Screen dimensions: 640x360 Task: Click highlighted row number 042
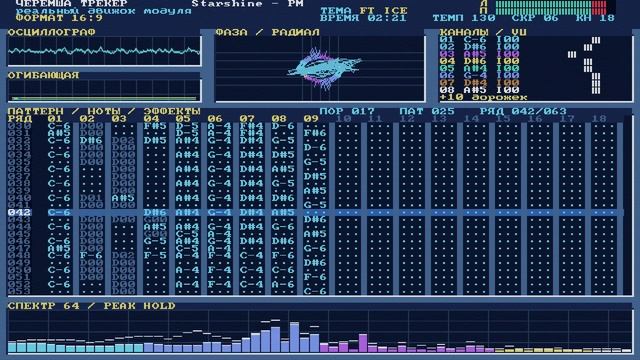click(x=20, y=212)
